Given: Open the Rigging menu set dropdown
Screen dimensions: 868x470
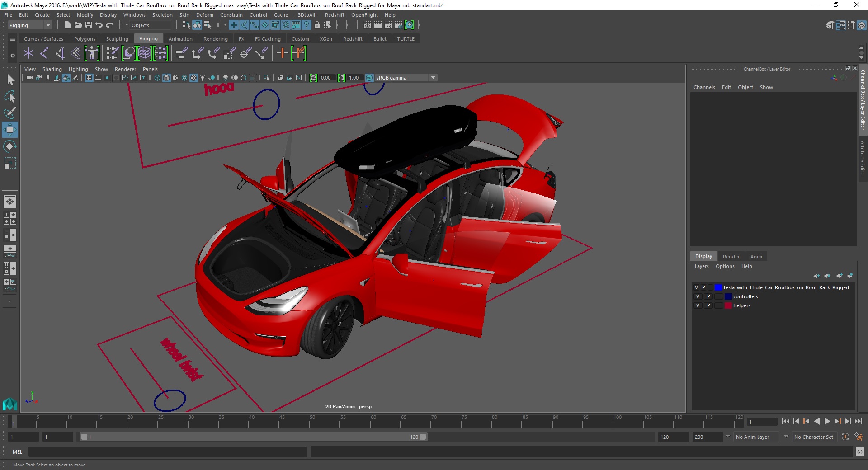Looking at the screenshot, I should (30, 25).
